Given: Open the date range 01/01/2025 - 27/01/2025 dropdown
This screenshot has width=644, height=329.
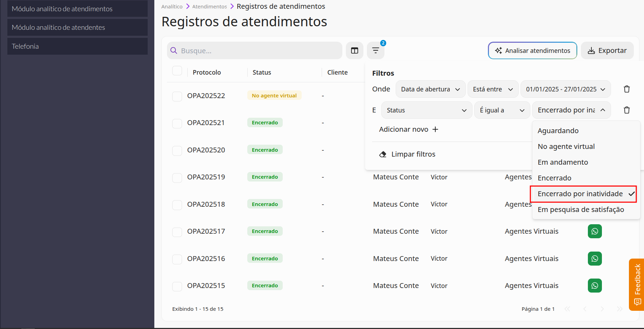Looking at the screenshot, I should (565, 89).
